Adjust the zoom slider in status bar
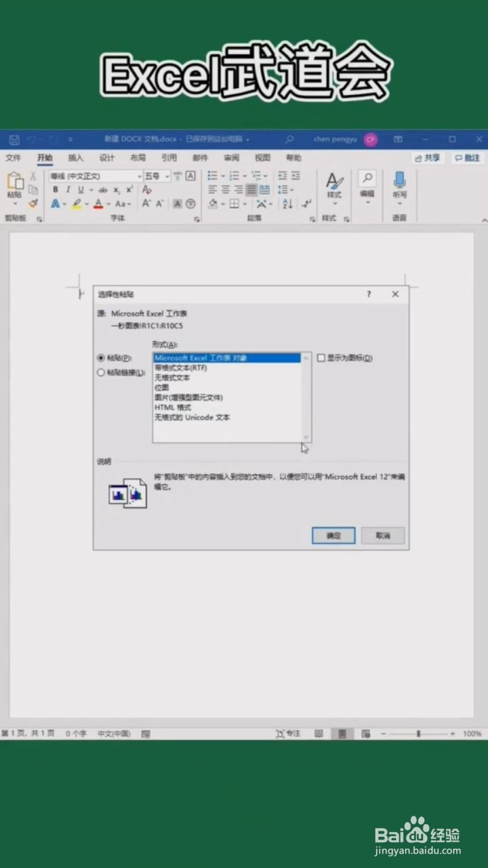 [418, 734]
